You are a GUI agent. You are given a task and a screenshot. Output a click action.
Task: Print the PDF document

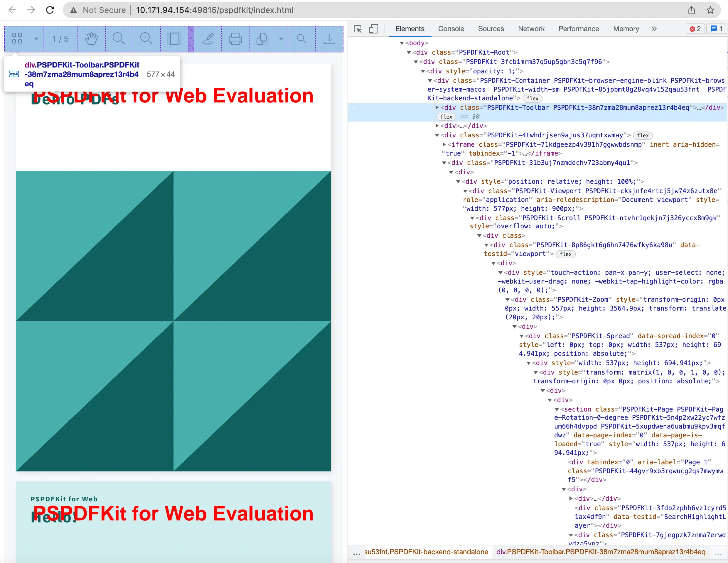[x=235, y=39]
